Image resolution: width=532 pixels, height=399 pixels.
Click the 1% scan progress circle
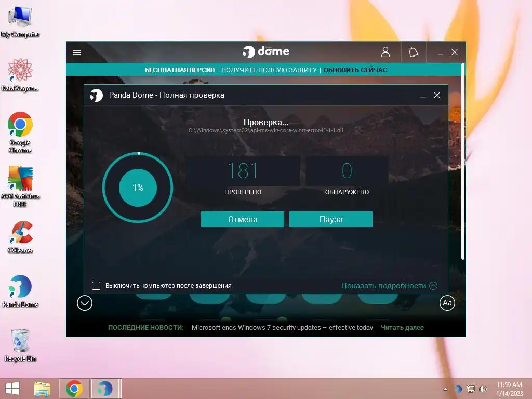pyautogui.click(x=138, y=188)
